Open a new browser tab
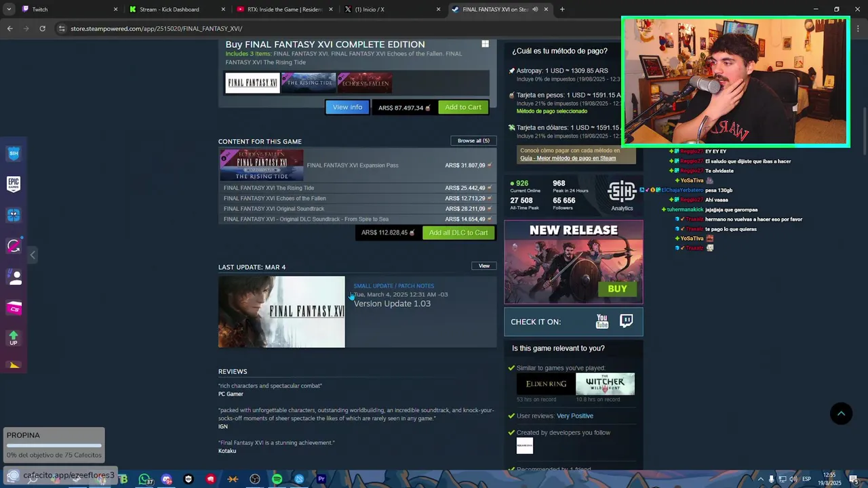This screenshot has width=868, height=488. [x=562, y=9]
